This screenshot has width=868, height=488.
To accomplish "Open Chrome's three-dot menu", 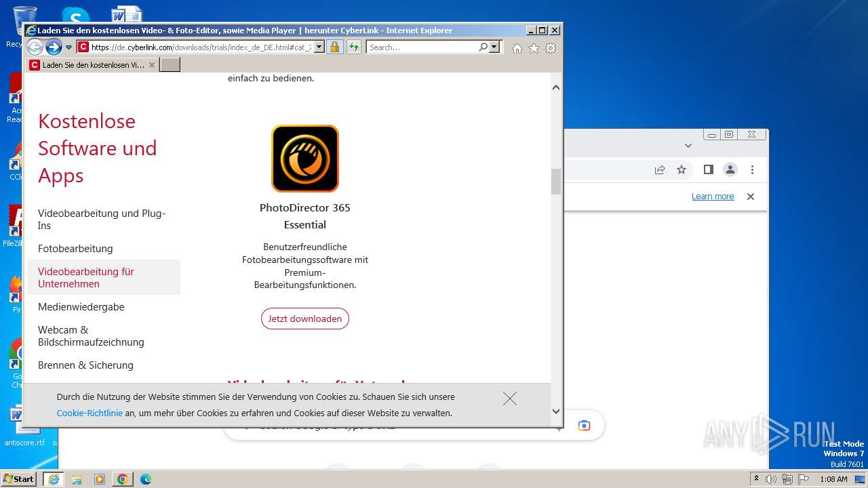I will pyautogui.click(x=752, y=170).
